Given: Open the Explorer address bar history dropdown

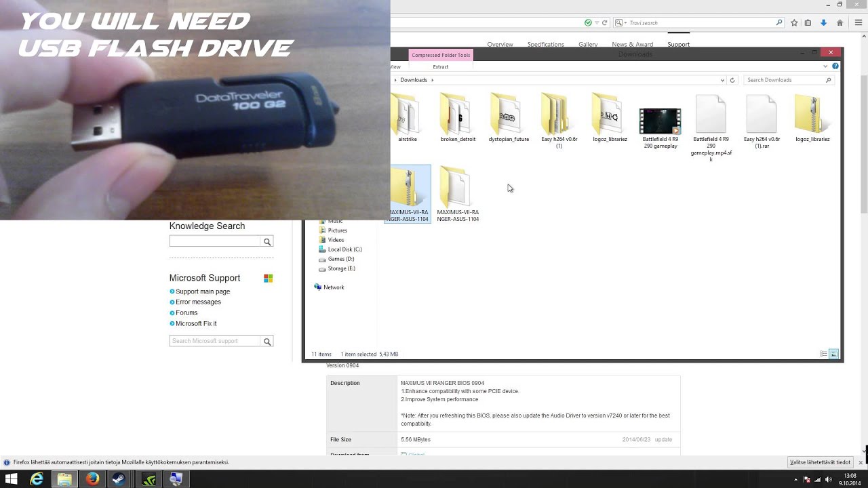Looking at the screenshot, I should click(x=723, y=80).
